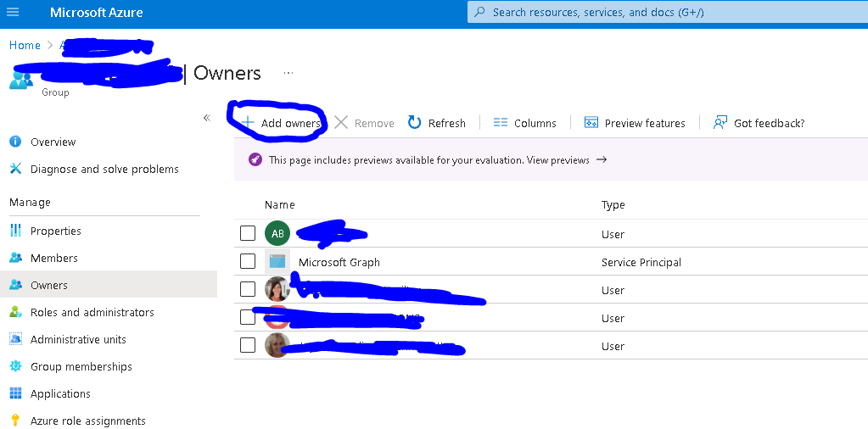Click the search magnifier icon

tap(480, 12)
